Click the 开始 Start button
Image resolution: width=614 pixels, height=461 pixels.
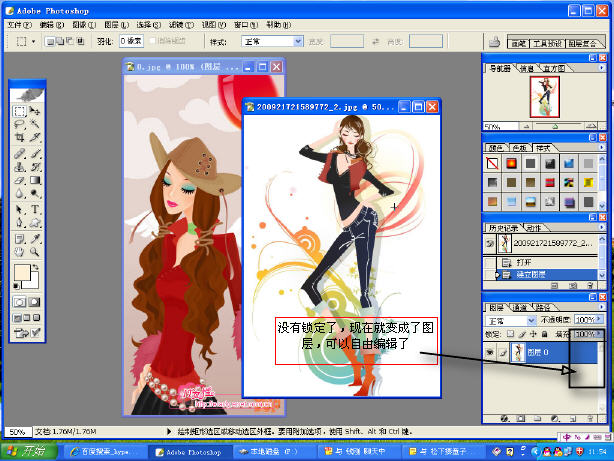coord(29,452)
